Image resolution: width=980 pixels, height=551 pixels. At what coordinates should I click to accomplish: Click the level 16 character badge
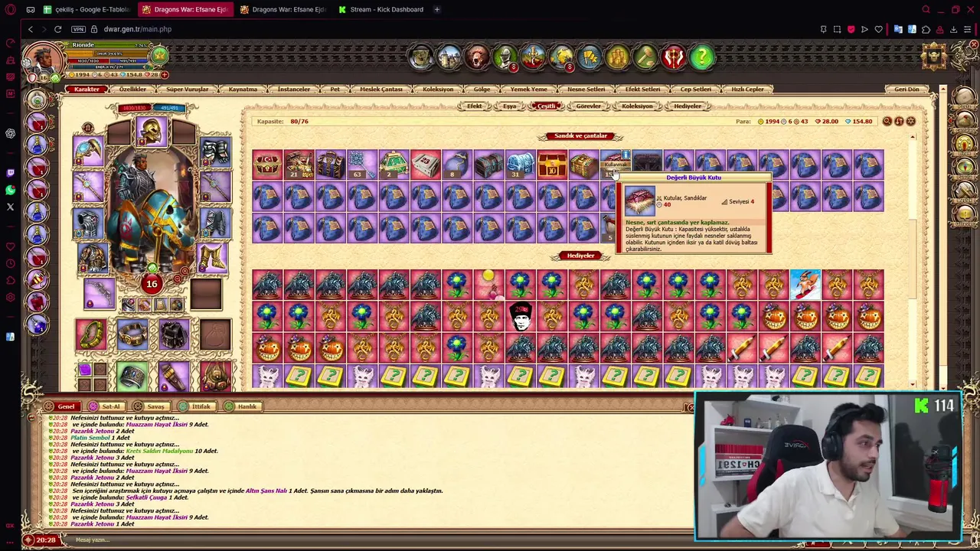(152, 284)
